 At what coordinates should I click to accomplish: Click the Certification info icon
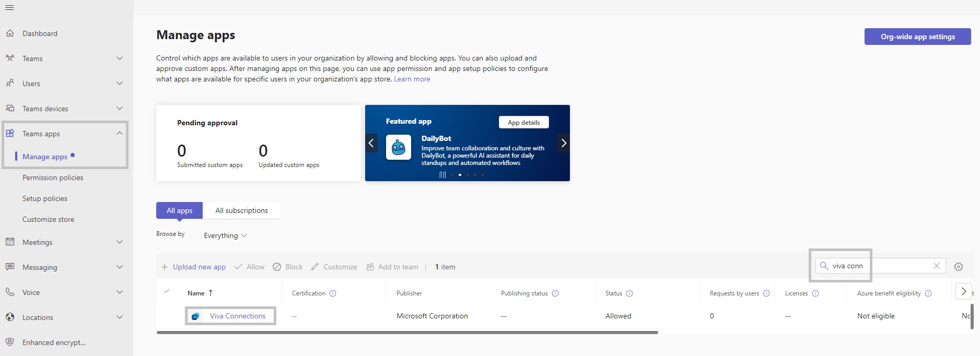pos(333,293)
